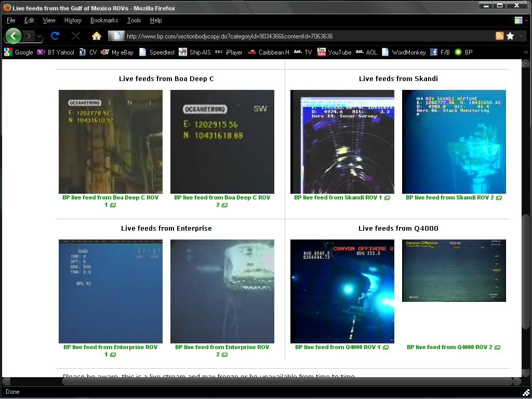Open the Ship AIS bookmark
The height and width of the screenshot is (399, 532).
pos(195,52)
